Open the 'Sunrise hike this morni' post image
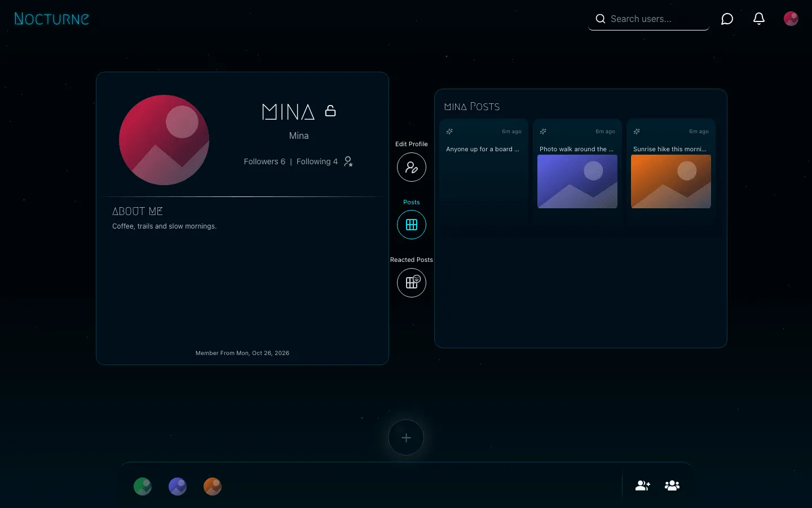 [x=671, y=182]
